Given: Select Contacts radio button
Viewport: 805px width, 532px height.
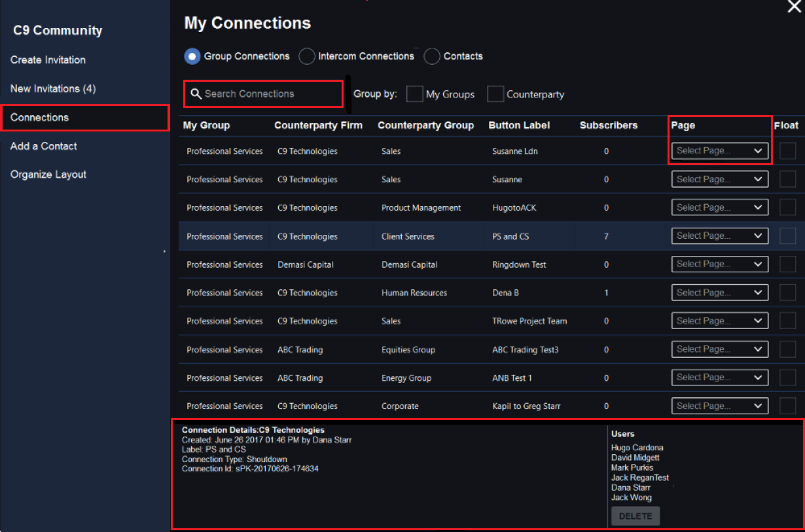Looking at the screenshot, I should [x=432, y=57].
